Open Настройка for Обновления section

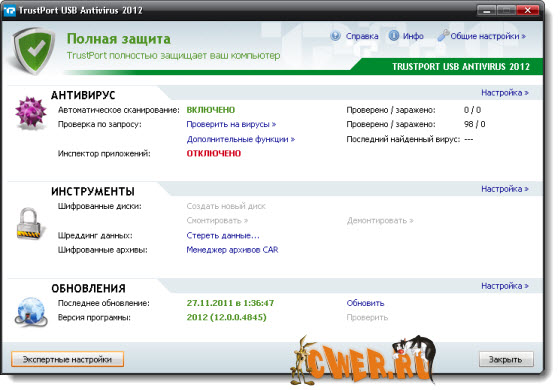(505, 286)
